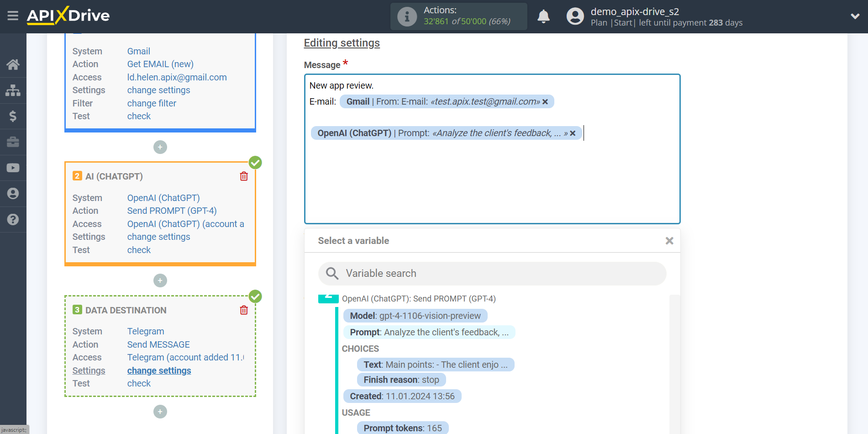Click Data Destination change settings link
Screen dimensions: 868x434
click(x=159, y=370)
